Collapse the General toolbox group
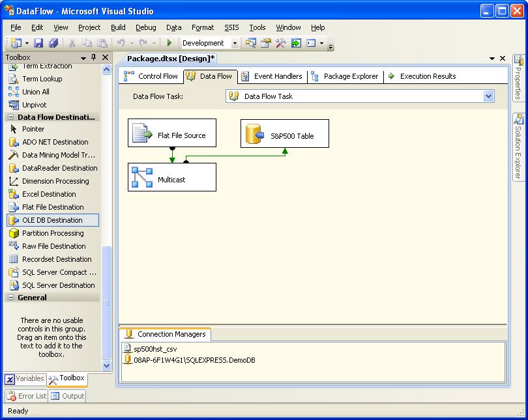528x420 pixels. 11,298
